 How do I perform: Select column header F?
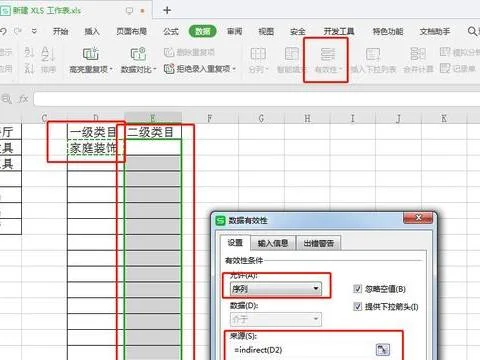[210, 118]
